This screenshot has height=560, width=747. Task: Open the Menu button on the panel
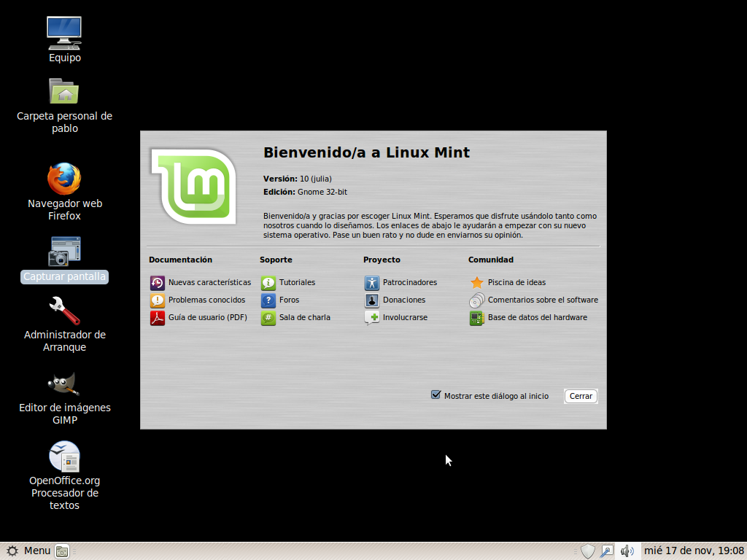(x=28, y=551)
